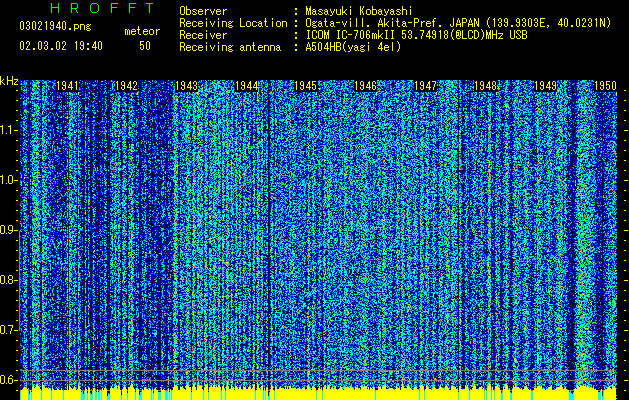Click the meteor count value 50

coord(145,46)
